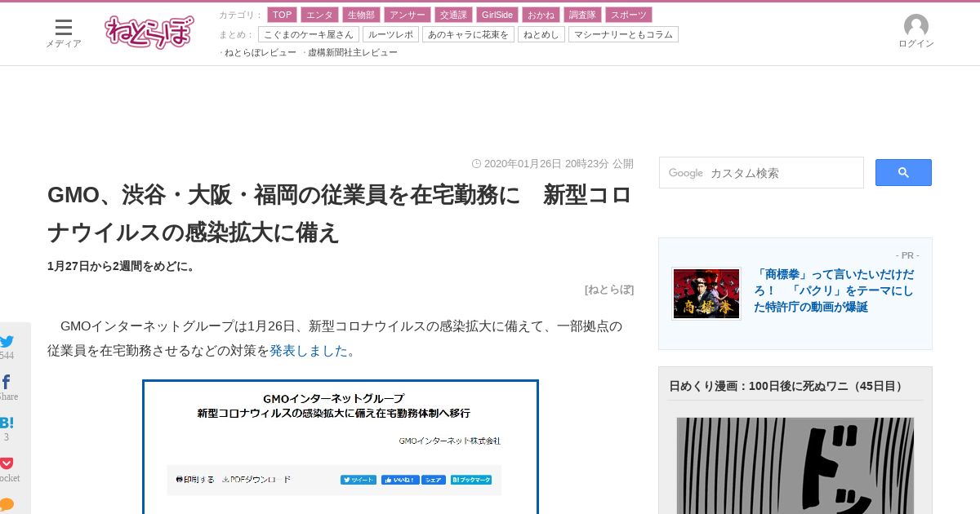Open GirlSide category tab
Screen dimensions: 980x514
497,15
